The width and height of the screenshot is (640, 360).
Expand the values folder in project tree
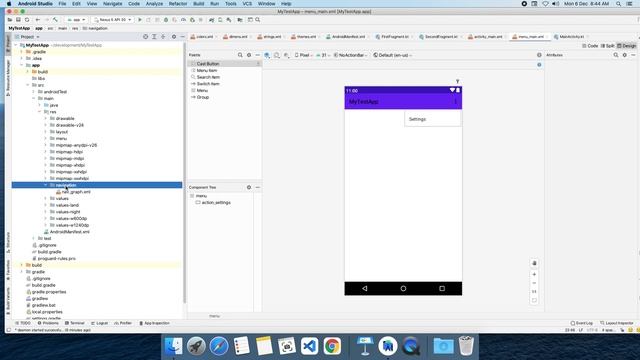[x=45, y=198]
